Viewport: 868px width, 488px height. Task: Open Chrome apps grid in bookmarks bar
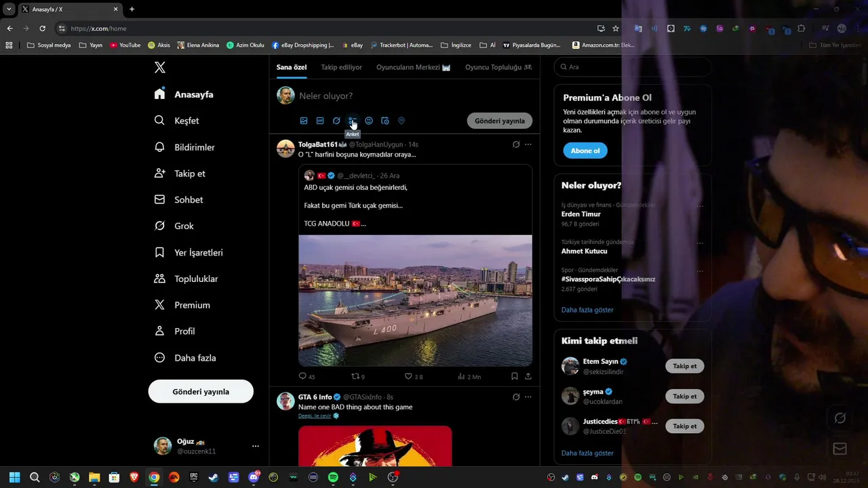(x=9, y=45)
